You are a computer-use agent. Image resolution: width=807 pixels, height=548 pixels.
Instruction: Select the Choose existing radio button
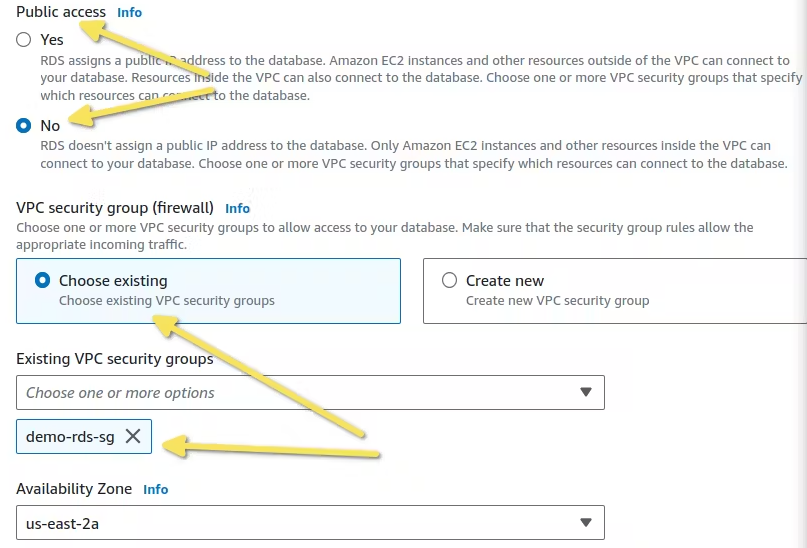coord(42,280)
